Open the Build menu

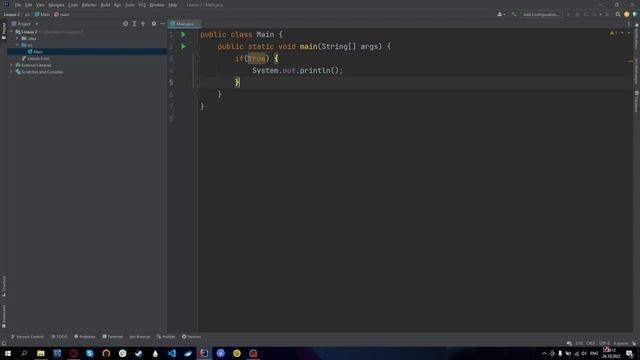[105, 5]
